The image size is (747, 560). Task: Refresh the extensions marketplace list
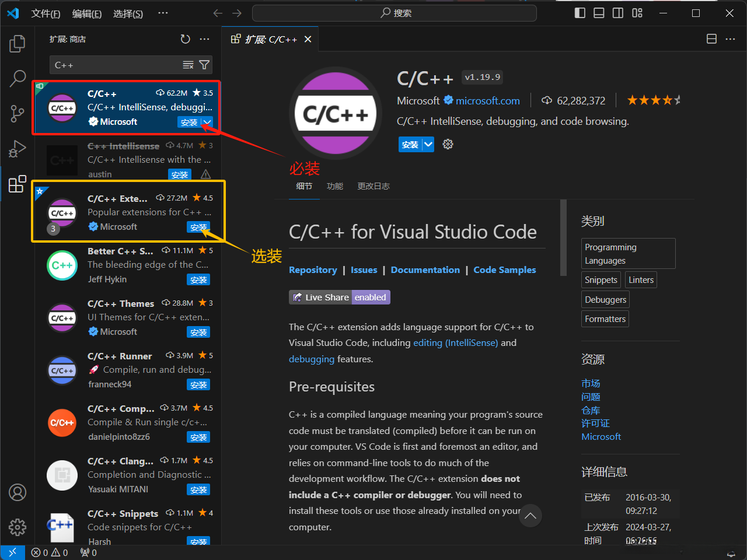[185, 39]
